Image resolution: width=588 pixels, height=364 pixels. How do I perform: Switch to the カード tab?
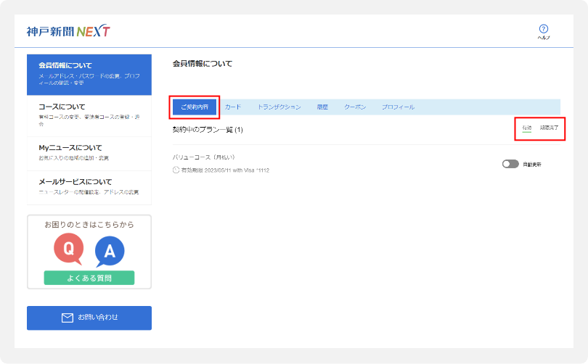pos(233,107)
